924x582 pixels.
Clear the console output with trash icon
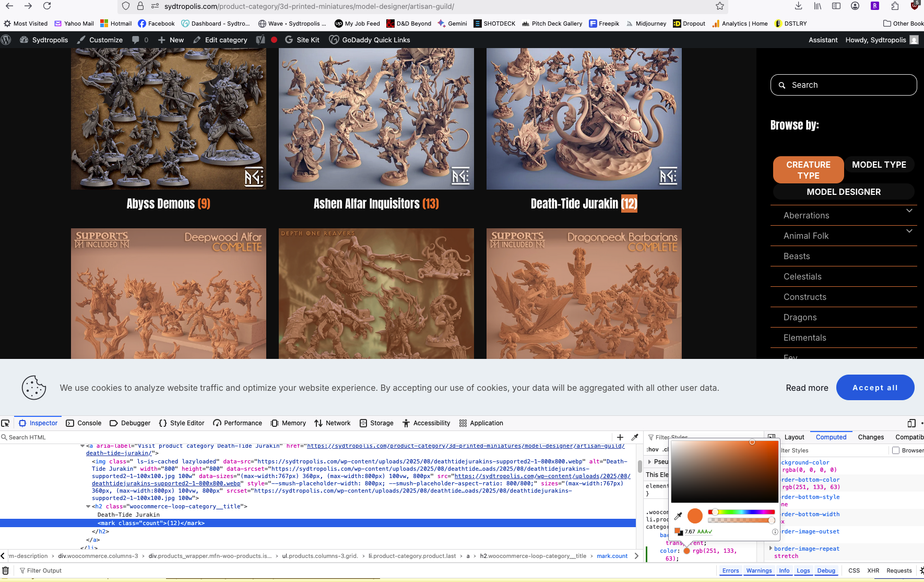6,571
